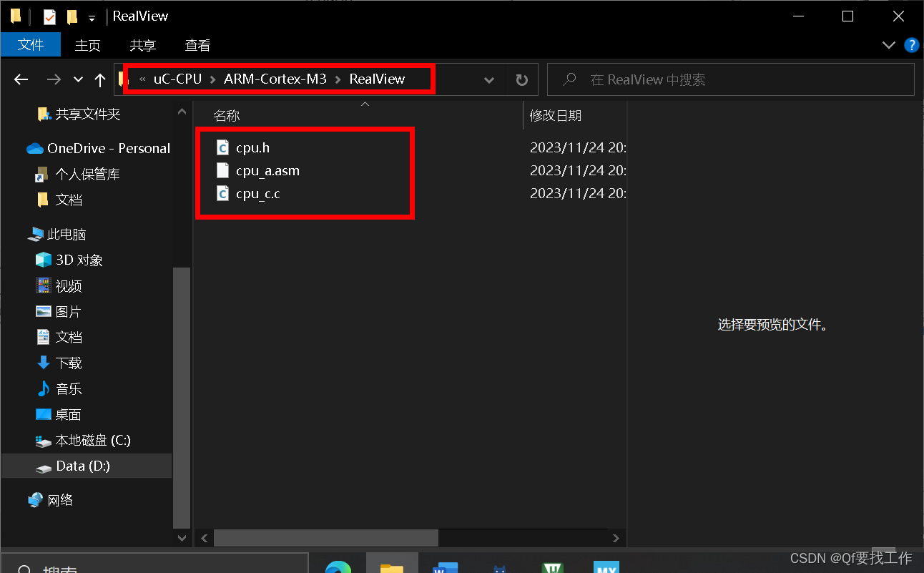Click the ARM-Cortex-M3 breadcrumb segment
The height and width of the screenshot is (573, 924).
click(275, 79)
